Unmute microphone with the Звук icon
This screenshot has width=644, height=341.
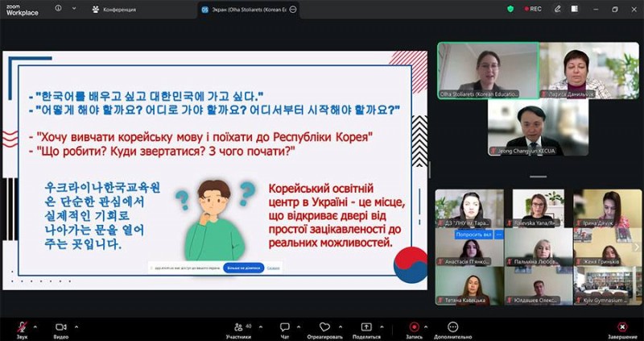click(23, 327)
